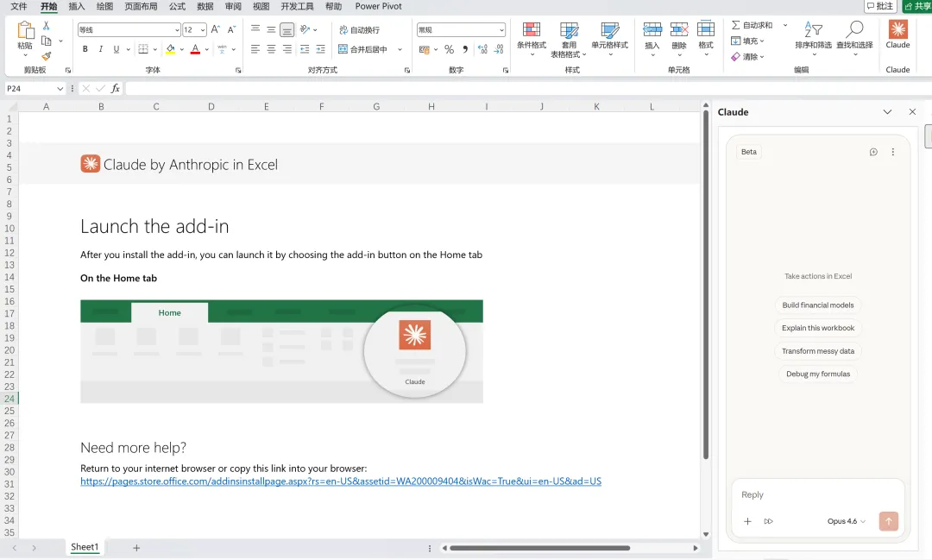Increase font size with the larger A icon

pos(216,29)
